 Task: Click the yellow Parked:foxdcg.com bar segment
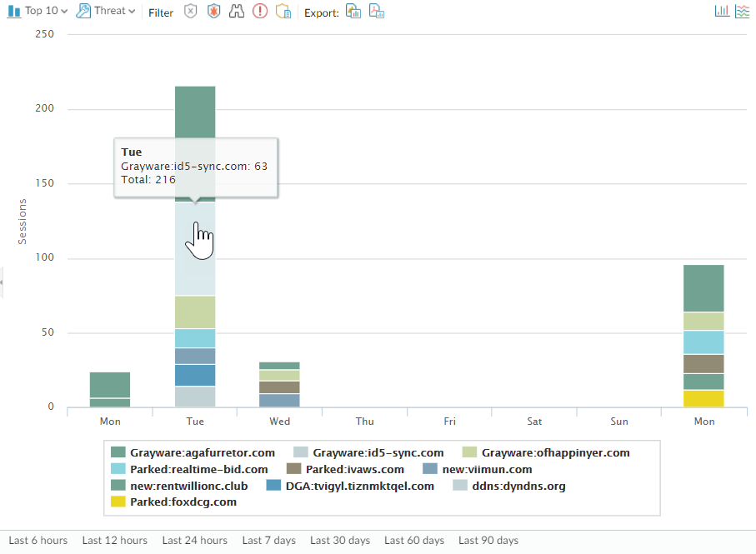click(x=704, y=398)
